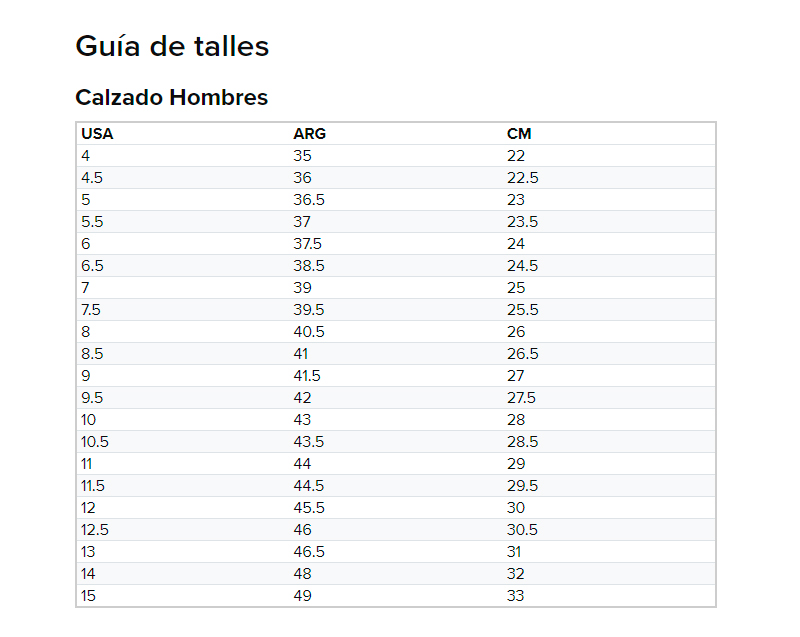Select ARG size 39 cell
The image size is (800, 637).
point(302,288)
